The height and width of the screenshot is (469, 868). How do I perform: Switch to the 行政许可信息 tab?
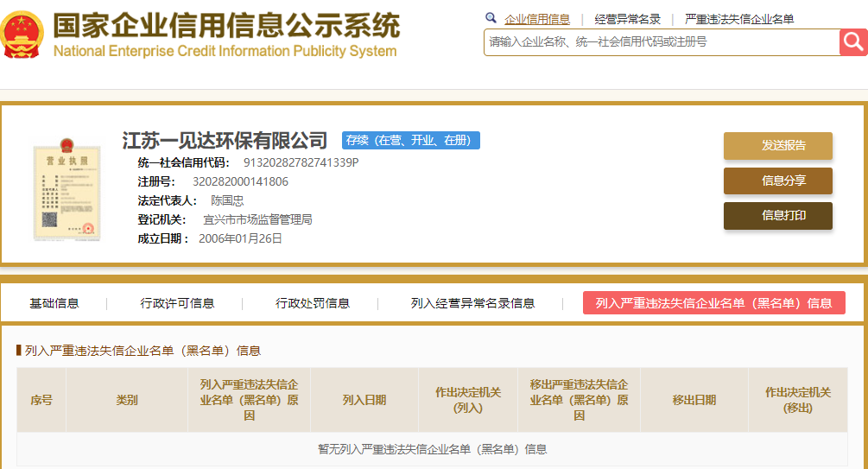click(177, 303)
